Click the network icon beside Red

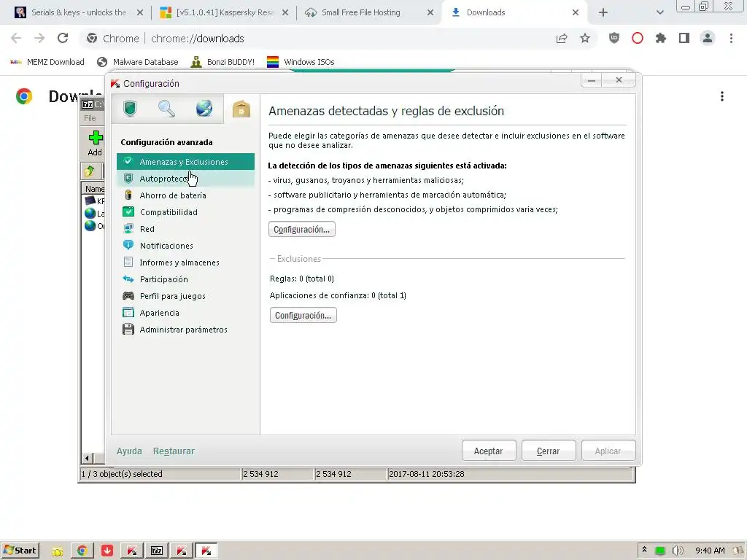pos(128,228)
